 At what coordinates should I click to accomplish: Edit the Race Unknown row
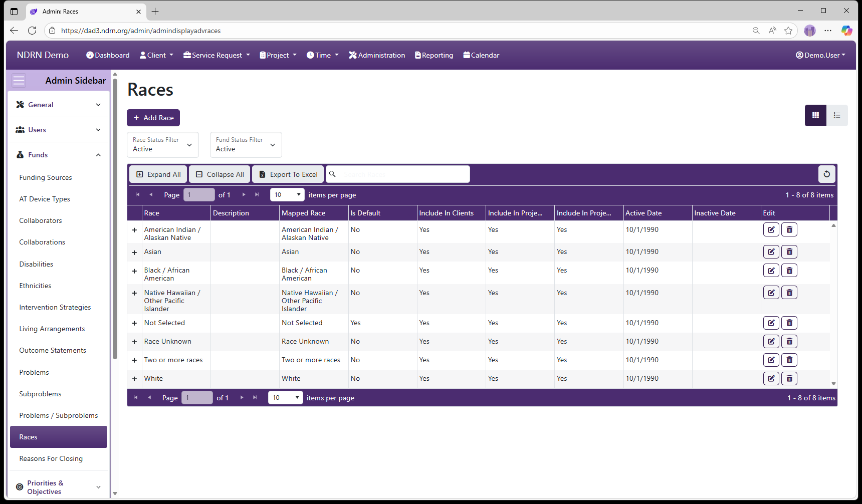(x=771, y=341)
